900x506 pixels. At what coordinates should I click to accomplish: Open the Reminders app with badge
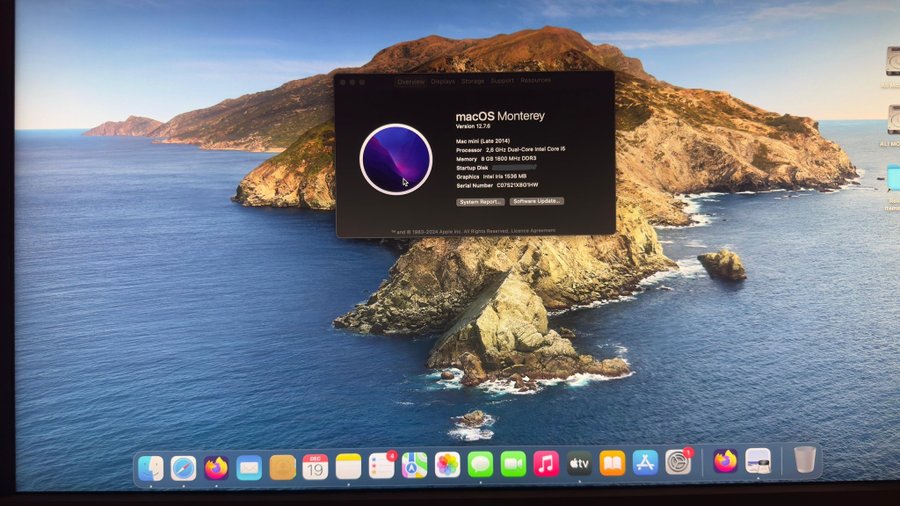point(381,466)
